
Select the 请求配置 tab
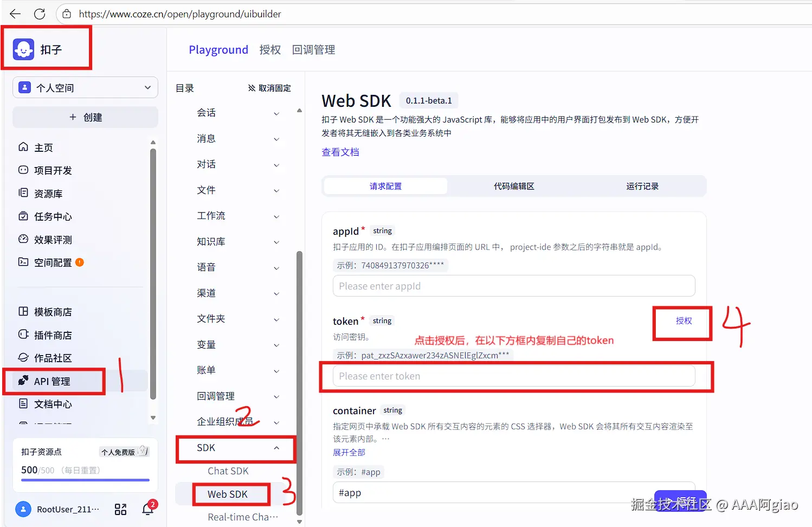coord(385,186)
